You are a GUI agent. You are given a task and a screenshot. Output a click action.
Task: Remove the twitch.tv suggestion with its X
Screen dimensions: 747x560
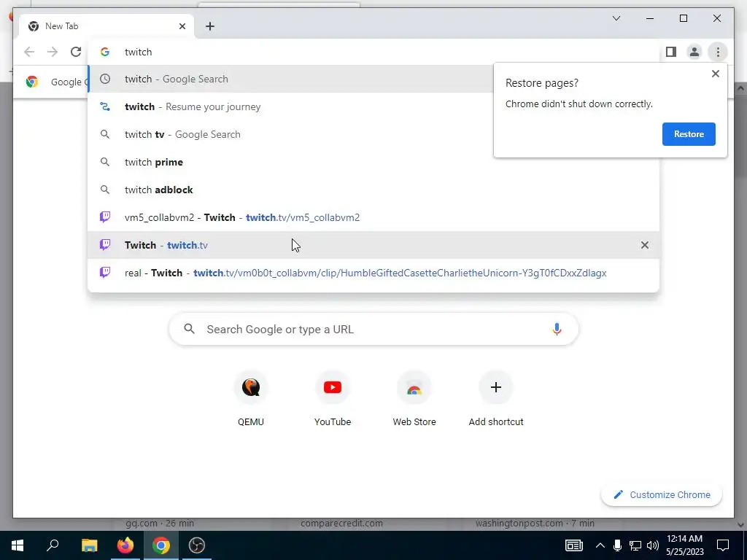tap(645, 245)
